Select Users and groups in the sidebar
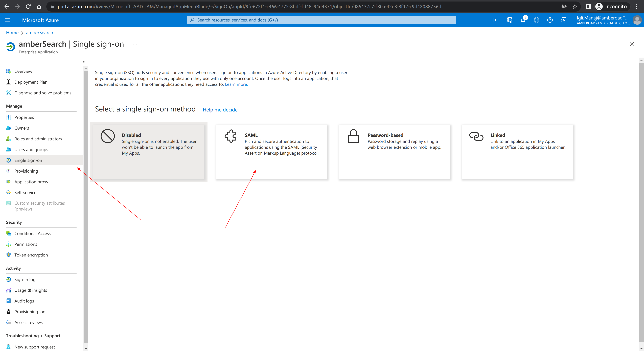 (x=31, y=149)
